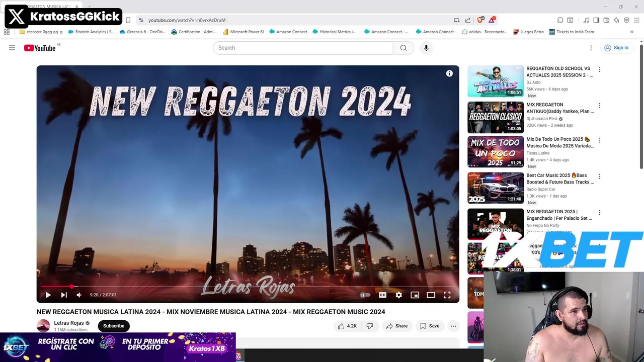Toggle closed captions CC button
The width and height of the screenshot is (644, 362).
[x=382, y=295]
